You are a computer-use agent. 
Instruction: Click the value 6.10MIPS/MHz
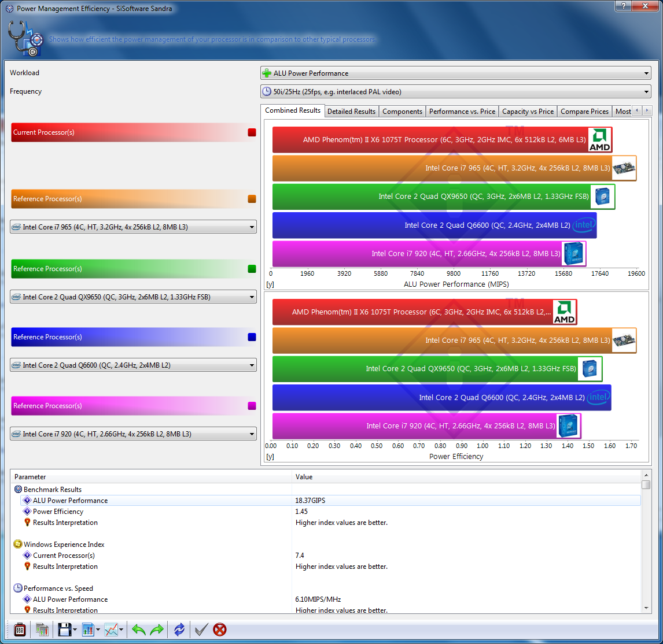coord(318,599)
